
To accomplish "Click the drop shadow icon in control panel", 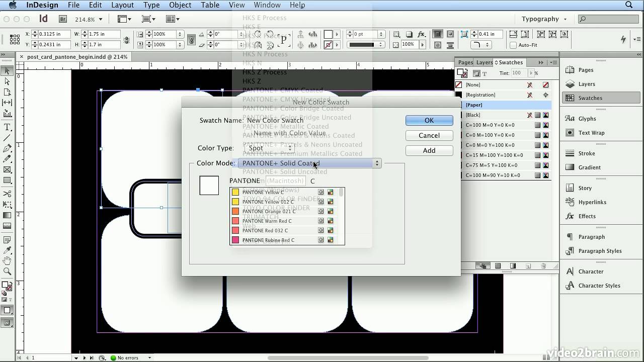I will tap(410, 34).
